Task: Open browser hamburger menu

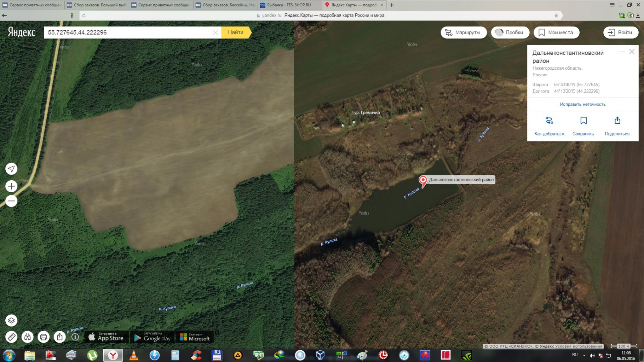Action: 612,5
